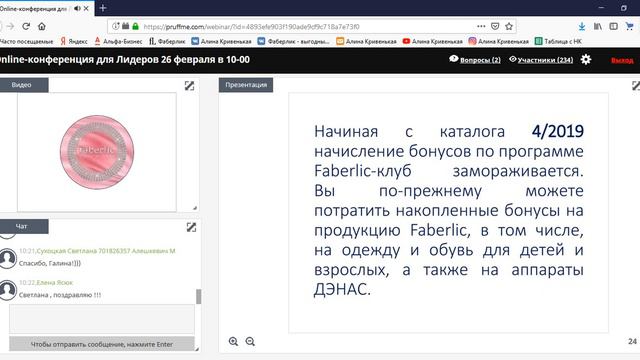
Task: Open the Алина Кривенькая mail bookmark
Action: (x=366, y=41)
